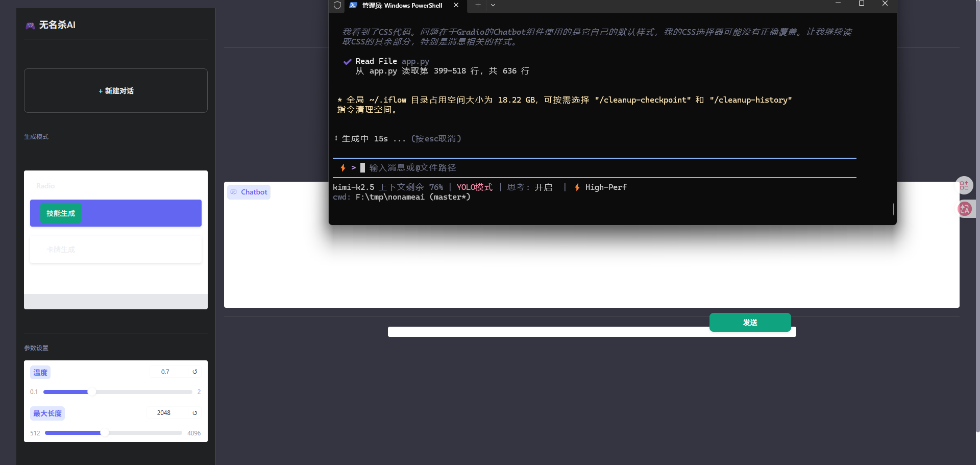Switch to the 管理员: Windows PowerShell tab
This screenshot has height=465, width=980.
click(x=402, y=6)
